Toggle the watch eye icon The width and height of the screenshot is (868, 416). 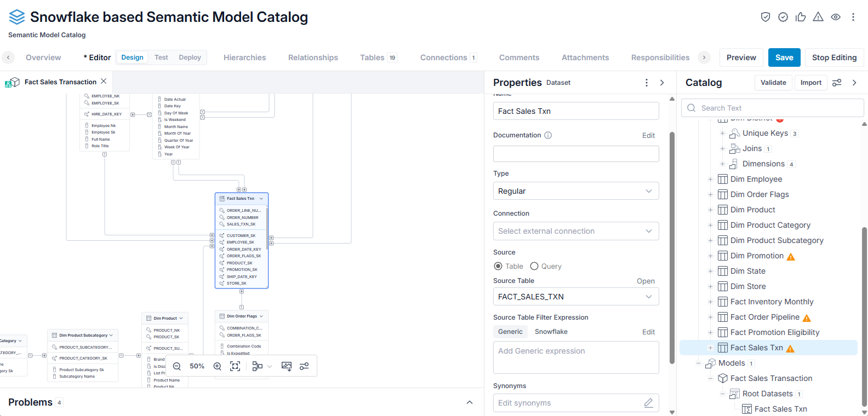pyautogui.click(x=836, y=17)
